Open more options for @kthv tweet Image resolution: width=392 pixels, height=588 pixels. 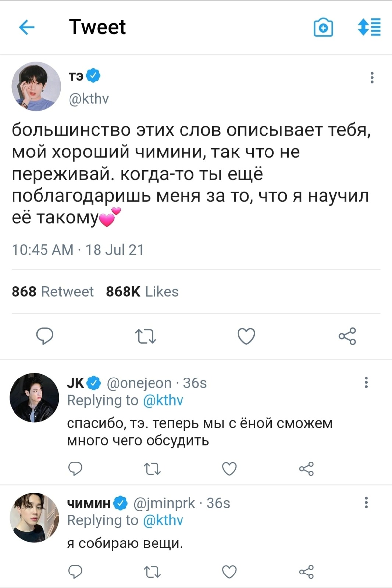pyautogui.click(x=372, y=78)
